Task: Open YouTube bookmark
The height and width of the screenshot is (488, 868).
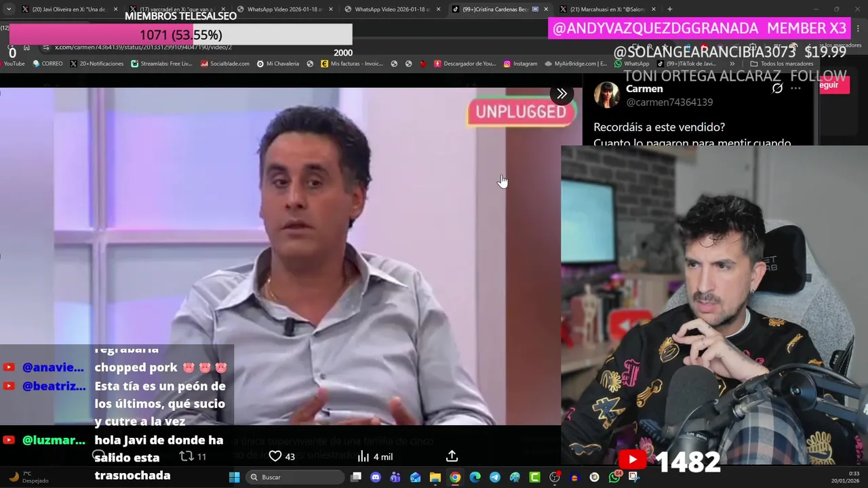Action: click(x=12, y=64)
